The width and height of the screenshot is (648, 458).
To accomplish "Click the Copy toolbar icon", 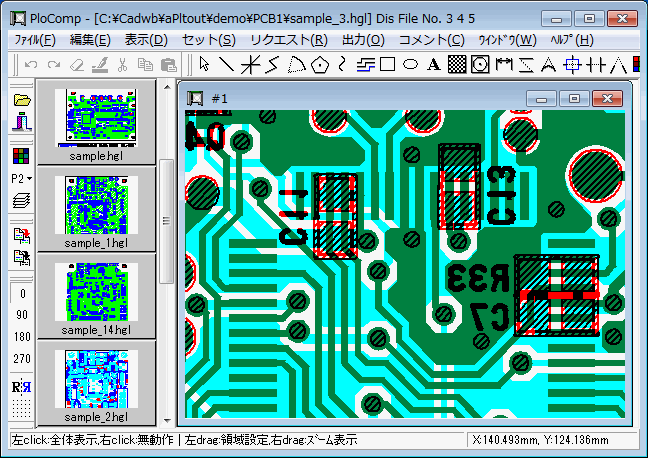I will pyautogui.click(x=145, y=65).
